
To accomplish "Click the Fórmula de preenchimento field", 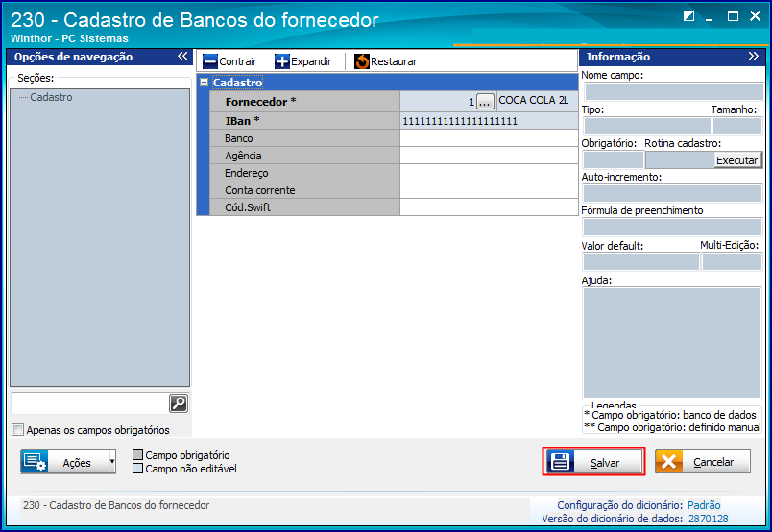I will click(672, 227).
